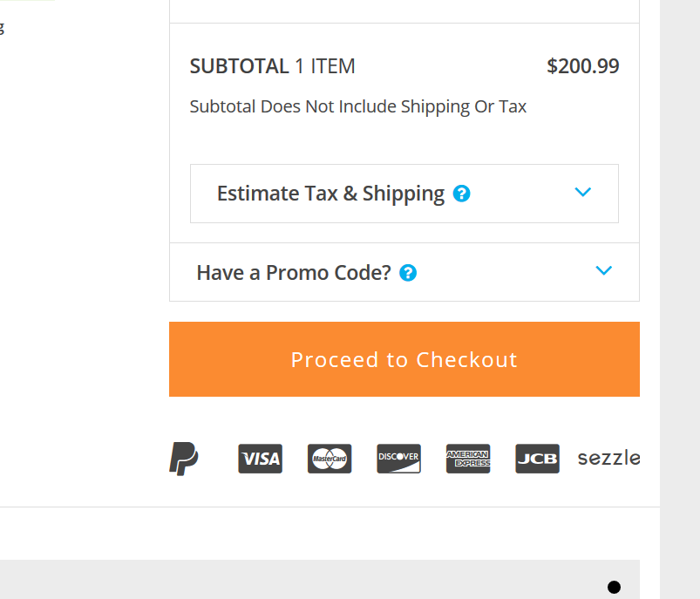Click the American Express card icon

[x=468, y=459]
